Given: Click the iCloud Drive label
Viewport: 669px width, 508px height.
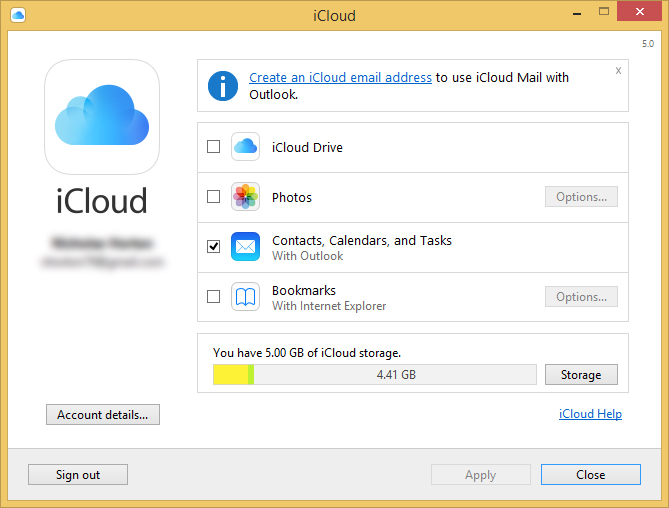Looking at the screenshot, I should (307, 148).
